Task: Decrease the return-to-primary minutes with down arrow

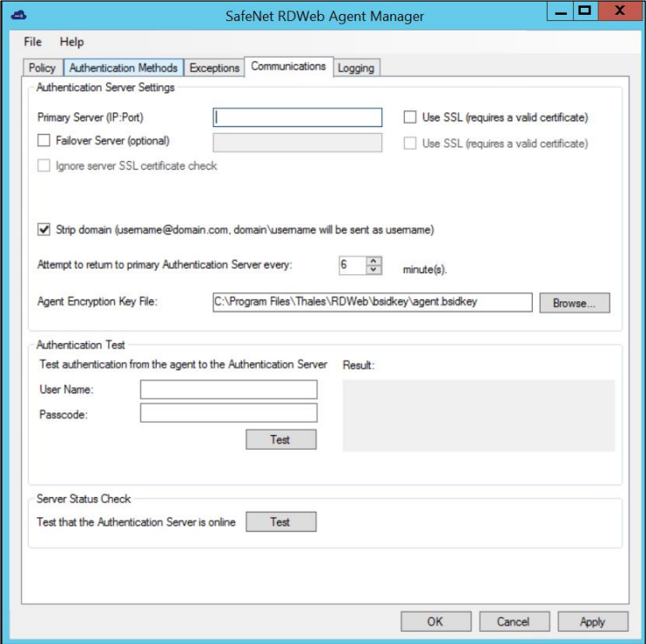Action: [x=373, y=270]
